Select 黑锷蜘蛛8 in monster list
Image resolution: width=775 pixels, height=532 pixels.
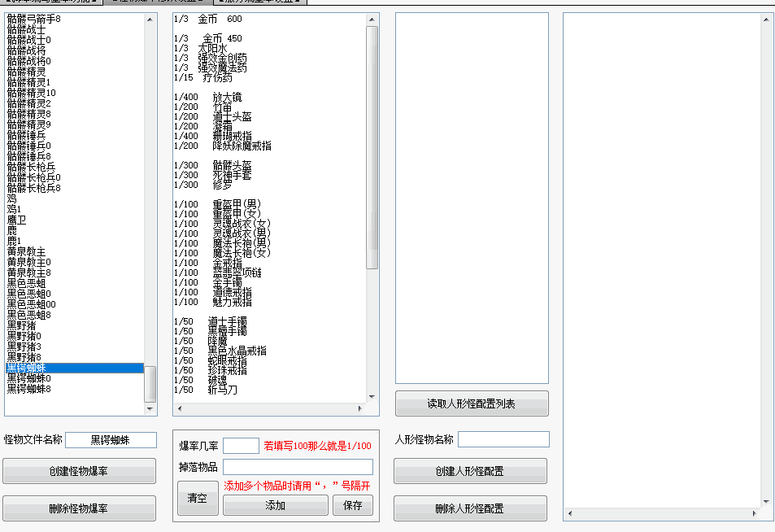pyautogui.click(x=28, y=389)
